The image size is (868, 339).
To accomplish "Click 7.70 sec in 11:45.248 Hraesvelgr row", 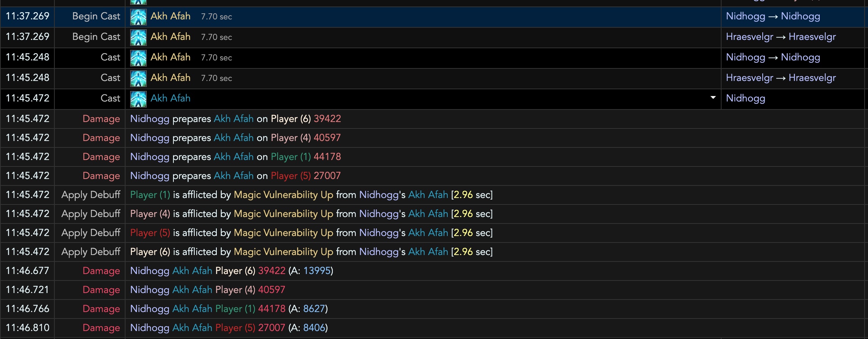I will point(216,78).
